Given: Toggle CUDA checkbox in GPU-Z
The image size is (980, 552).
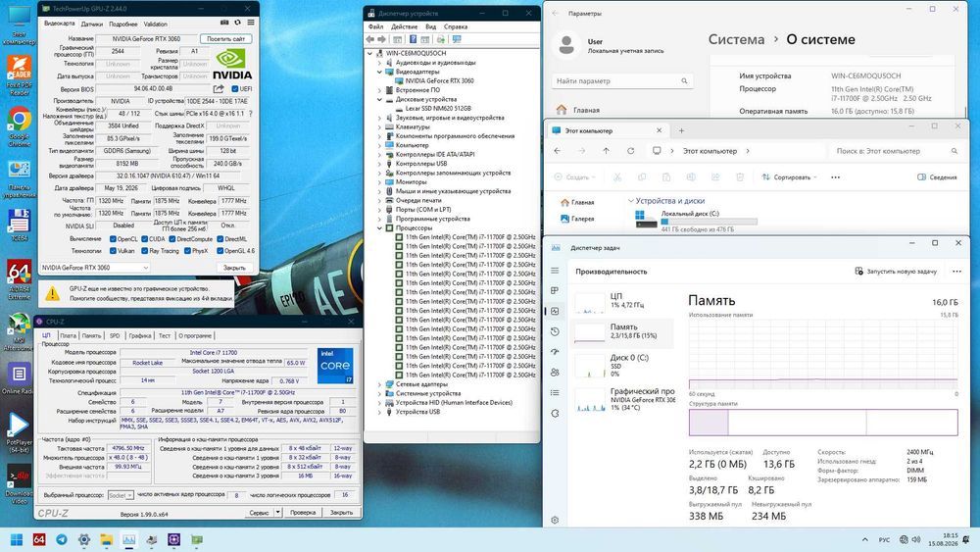Looking at the screenshot, I should (x=144, y=239).
